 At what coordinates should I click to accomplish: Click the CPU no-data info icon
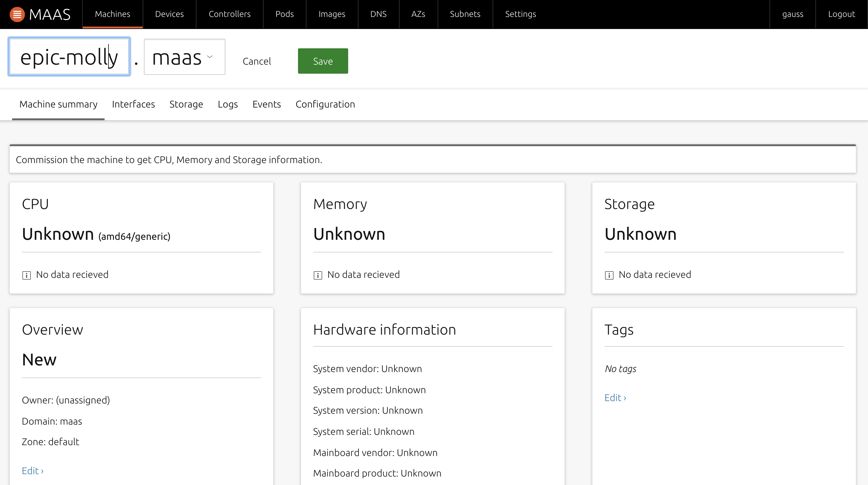[26, 275]
